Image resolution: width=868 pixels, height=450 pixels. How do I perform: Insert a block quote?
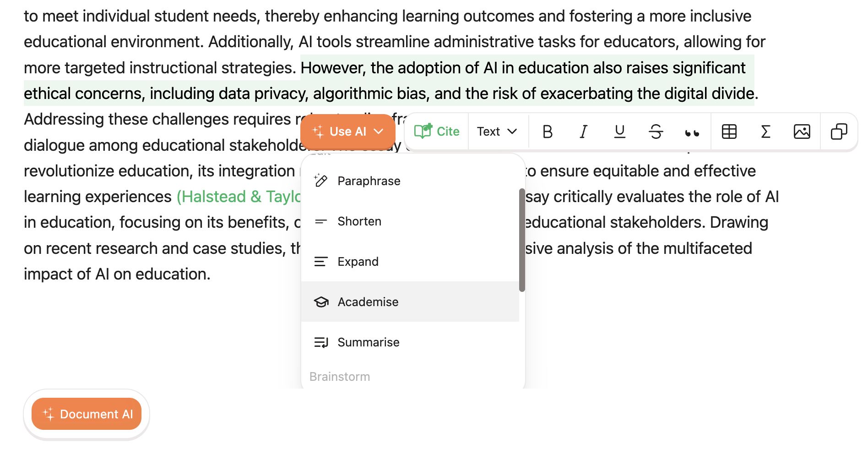point(692,132)
